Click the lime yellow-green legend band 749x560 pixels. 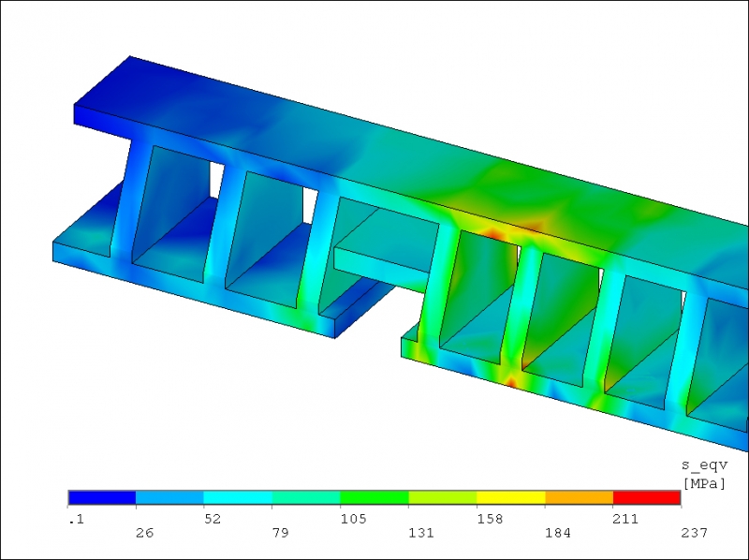tap(443, 497)
